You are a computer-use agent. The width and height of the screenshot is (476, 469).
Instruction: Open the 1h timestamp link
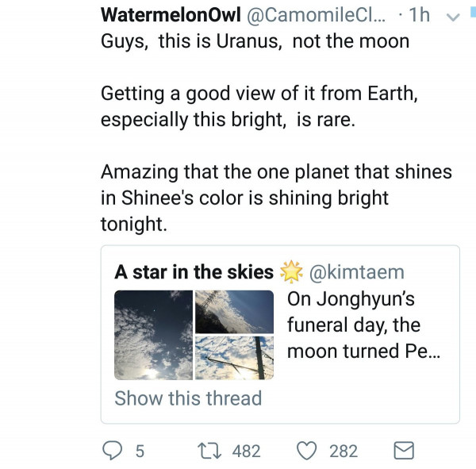pyautogui.click(x=419, y=16)
